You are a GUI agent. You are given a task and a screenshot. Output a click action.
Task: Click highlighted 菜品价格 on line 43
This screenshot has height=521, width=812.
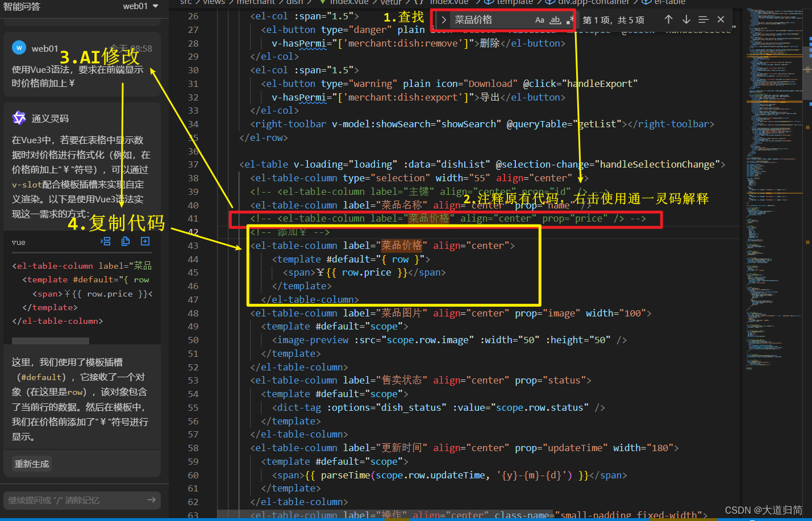[401, 245]
